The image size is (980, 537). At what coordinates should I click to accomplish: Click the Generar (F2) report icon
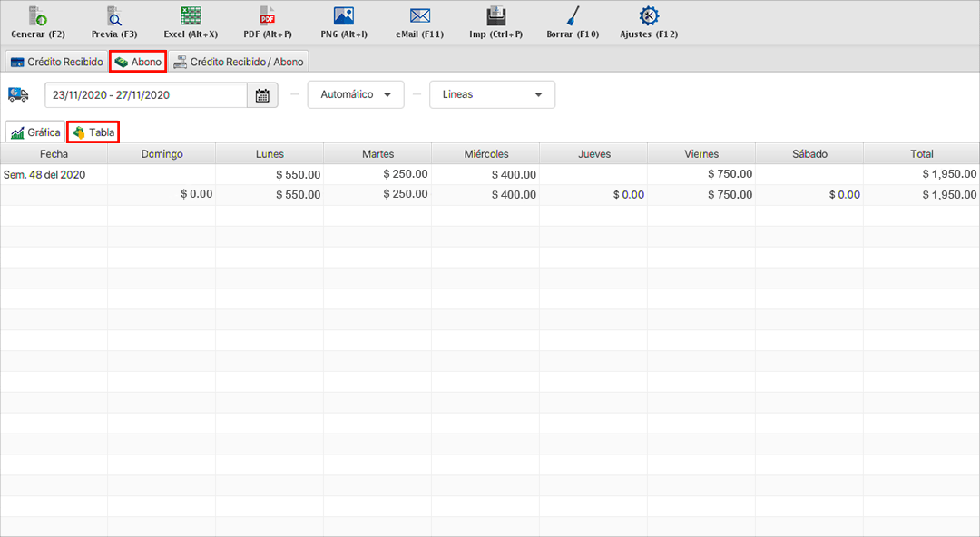38,16
